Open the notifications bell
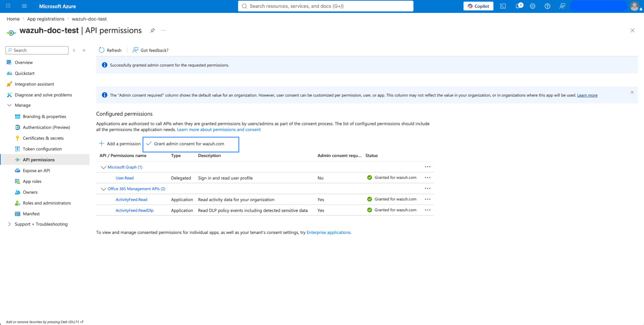This screenshot has width=644, height=325. (x=519, y=6)
